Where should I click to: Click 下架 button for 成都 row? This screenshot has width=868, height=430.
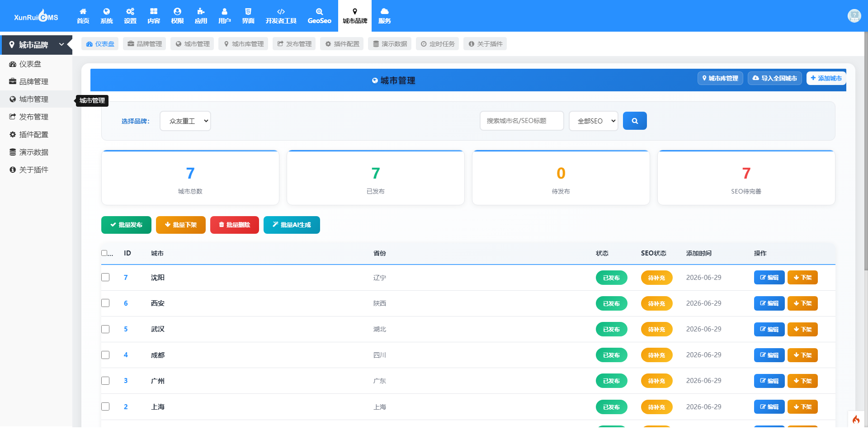pos(802,355)
